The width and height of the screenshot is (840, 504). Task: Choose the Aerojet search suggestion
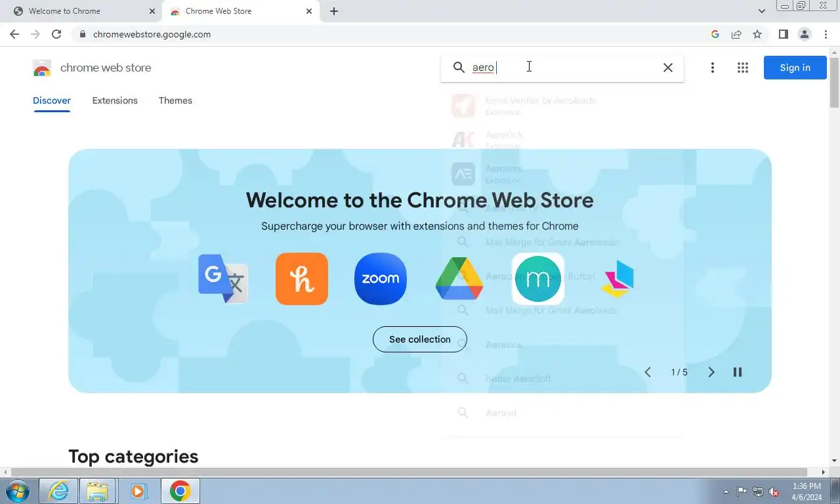(x=562, y=413)
